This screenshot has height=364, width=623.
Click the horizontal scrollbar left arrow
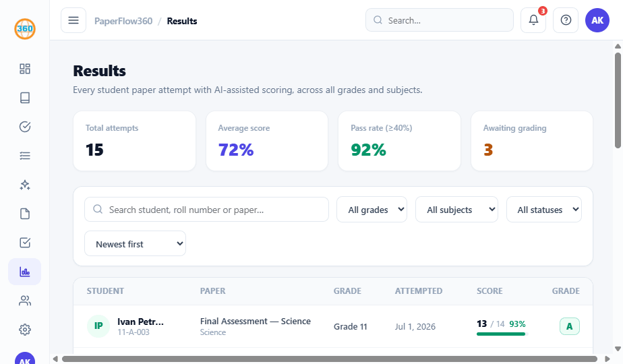point(55,359)
